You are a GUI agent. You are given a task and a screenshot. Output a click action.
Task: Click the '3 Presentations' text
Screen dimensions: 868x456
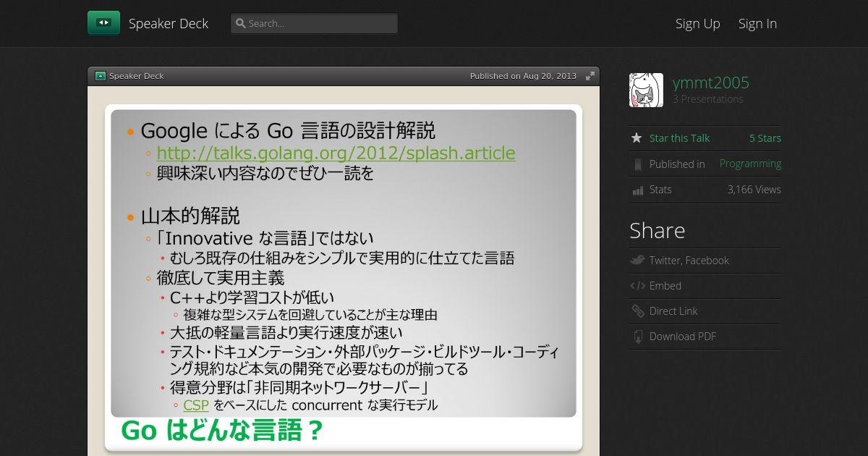click(x=708, y=99)
